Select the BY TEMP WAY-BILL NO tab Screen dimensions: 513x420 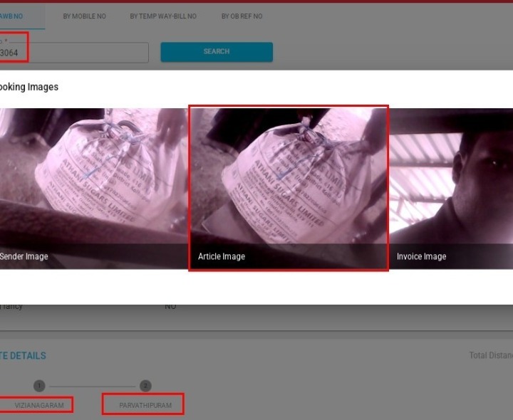[x=163, y=16]
